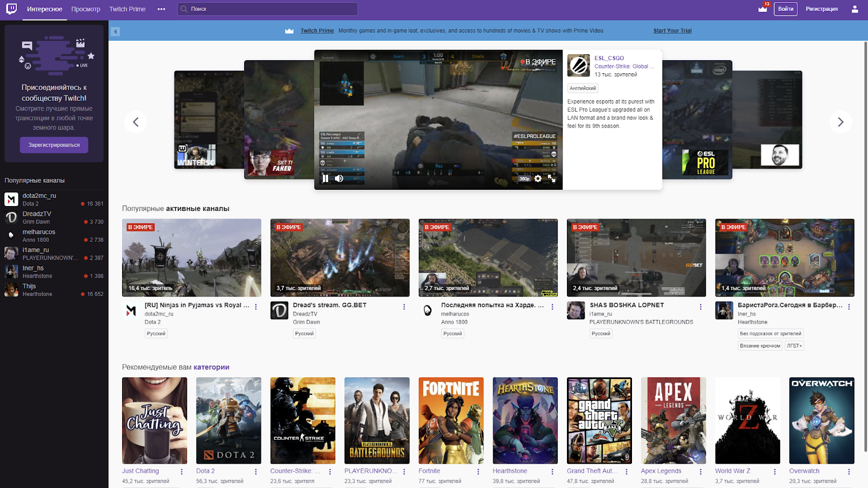Open Just Chatting category cover
The width and height of the screenshot is (868, 488).
coord(155,421)
